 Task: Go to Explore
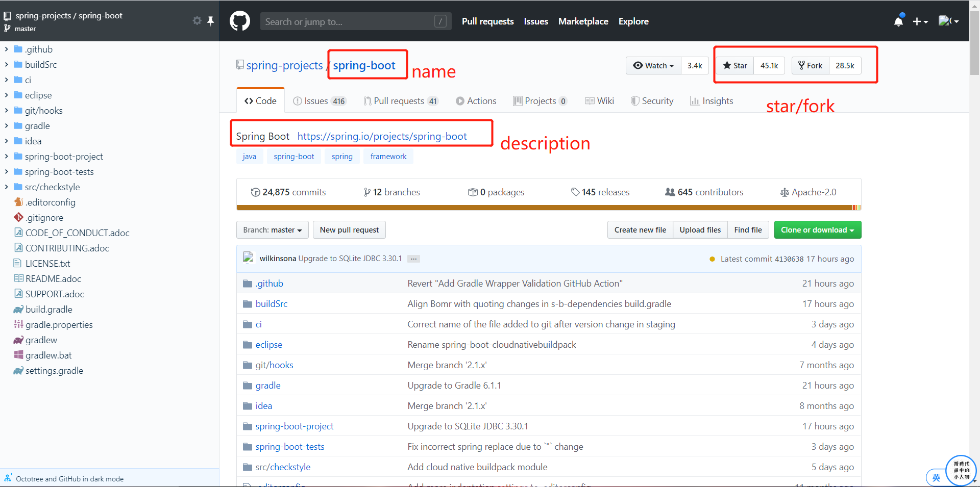(x=633, y=21)
